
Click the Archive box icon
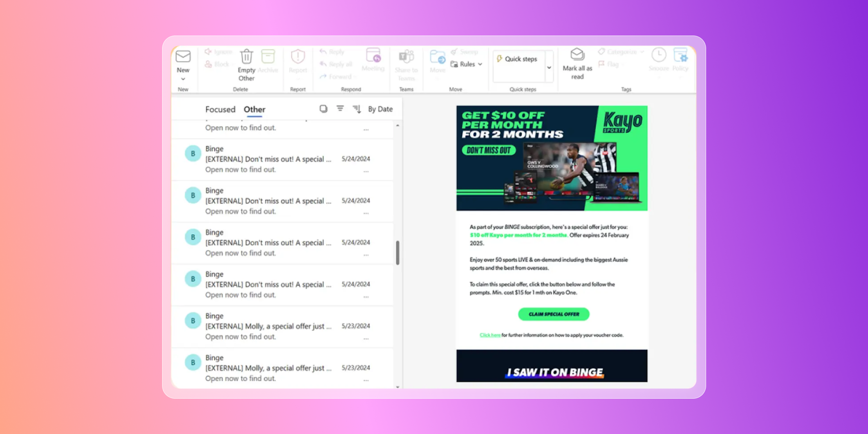[268, 56]
